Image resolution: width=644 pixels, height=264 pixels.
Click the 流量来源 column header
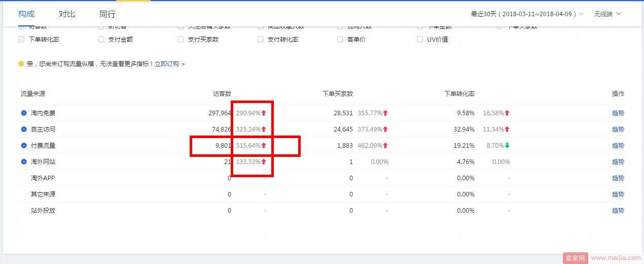(33, 94)
